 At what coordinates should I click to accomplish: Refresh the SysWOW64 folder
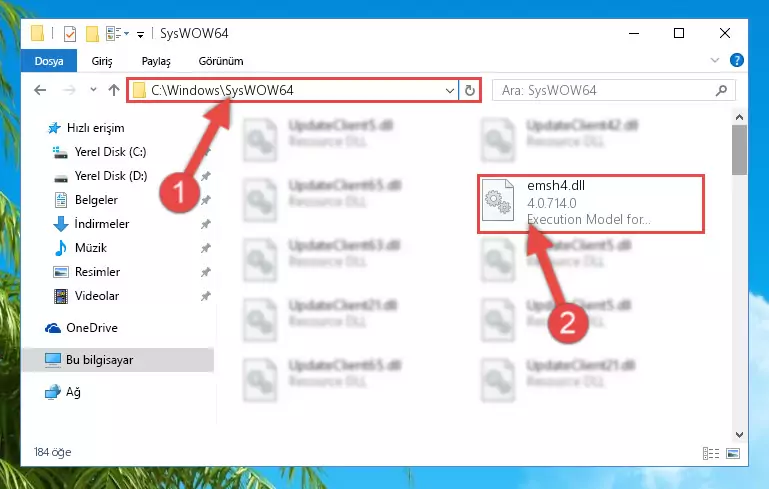pos(469,91)
